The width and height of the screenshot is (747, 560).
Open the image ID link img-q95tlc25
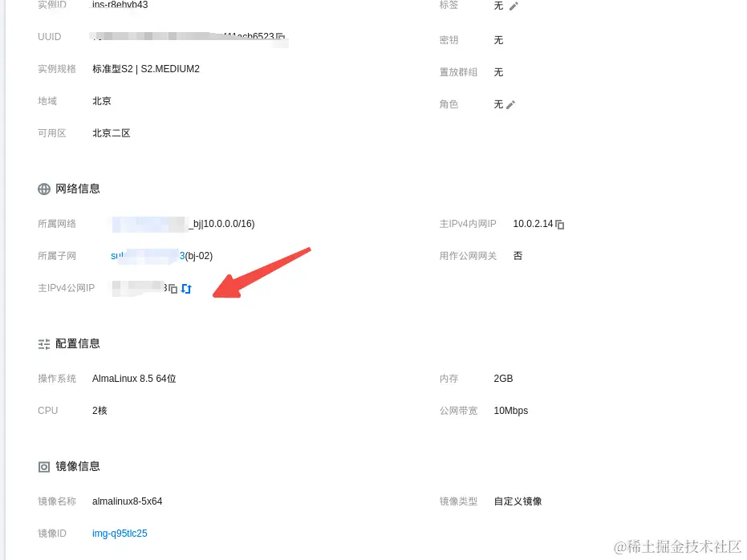tap(120, 534)
